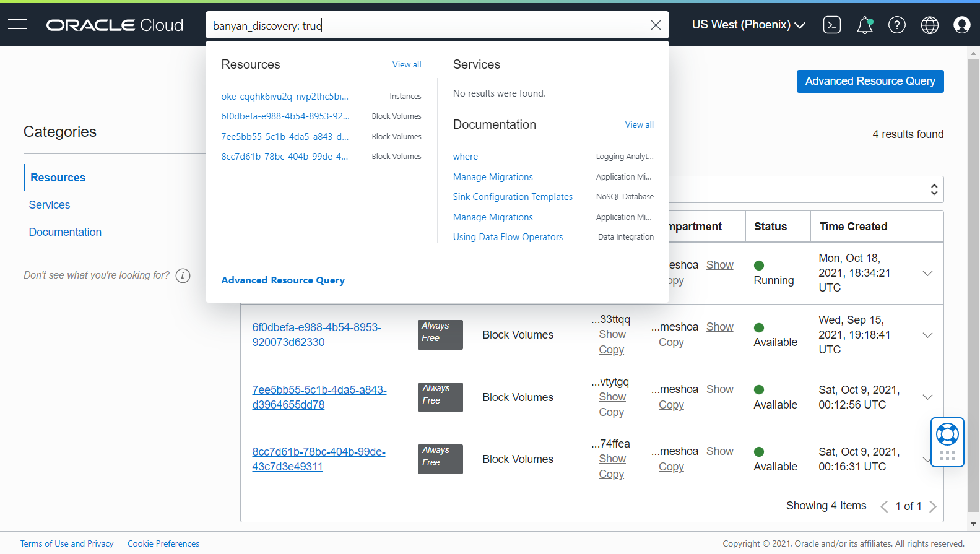
Task: Launch Cloud Shell from header icon
Action: click(x=831, y=25)
